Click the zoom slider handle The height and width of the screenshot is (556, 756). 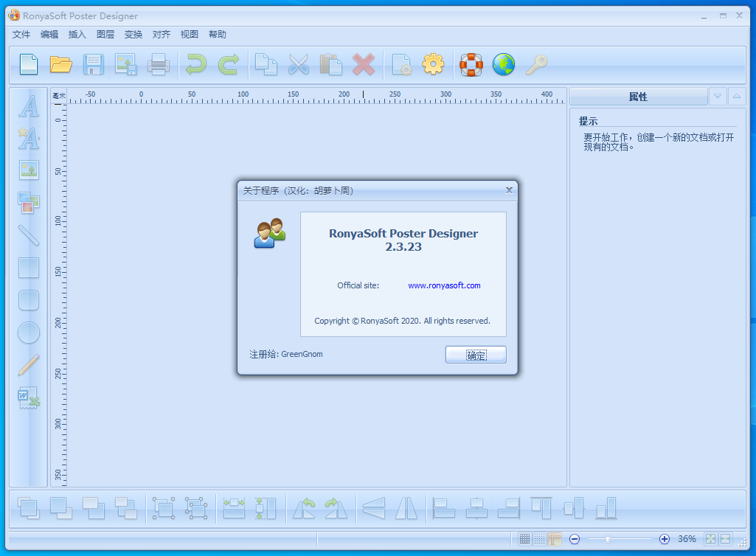(x=608, y=539)
